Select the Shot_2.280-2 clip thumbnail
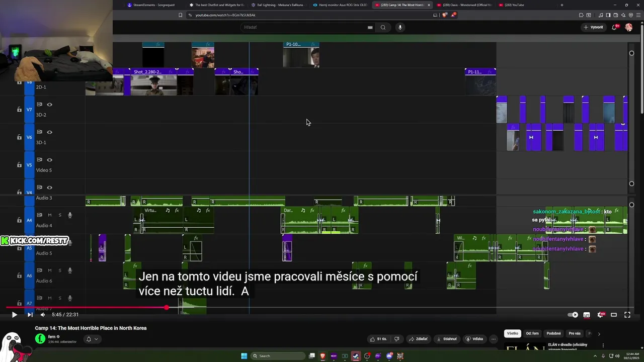The image size is (644, 362). coord(153,85)
